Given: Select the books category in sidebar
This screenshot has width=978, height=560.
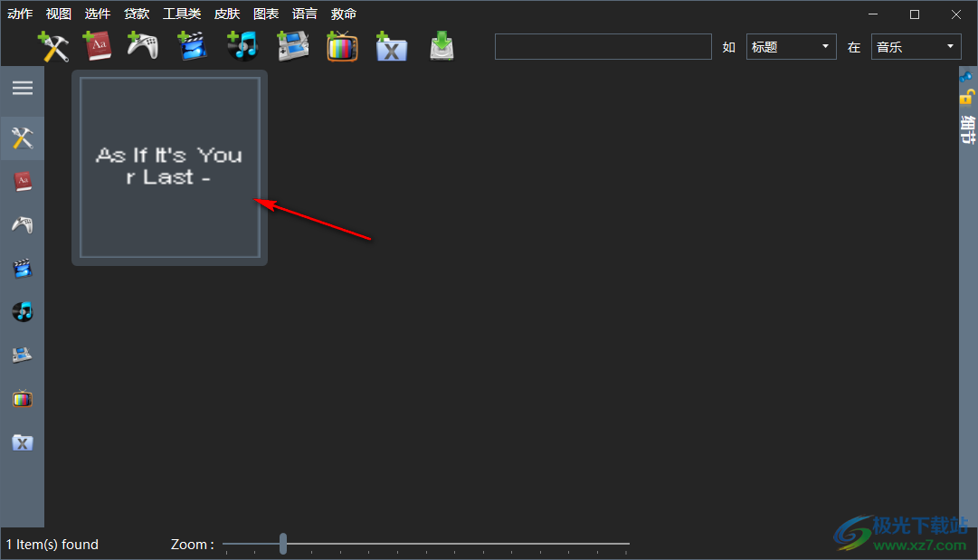Looking at the screenshot, I should tap(23, 182).
